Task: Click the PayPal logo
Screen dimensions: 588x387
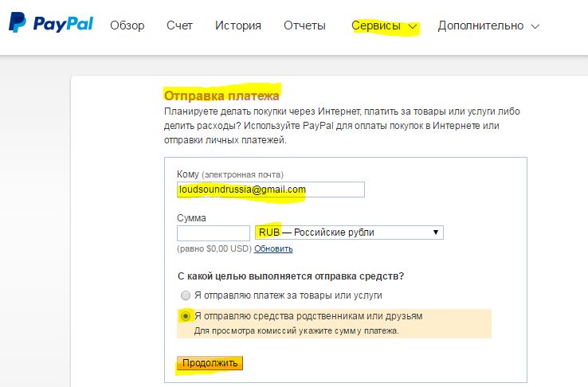Action: coord(51,23)
